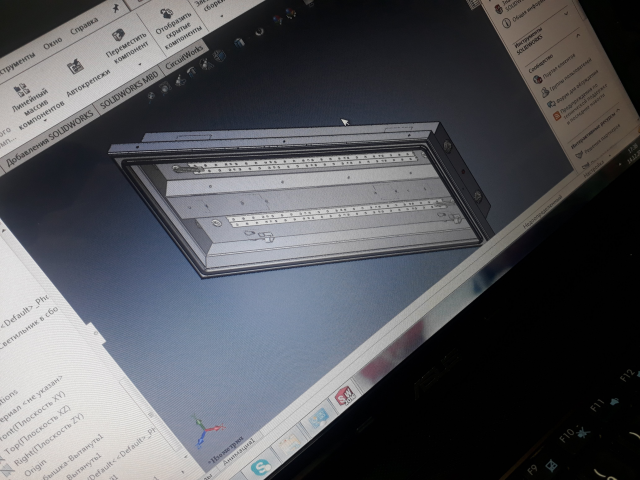640x480 pixels.
Task: Select Origin in the feature tree
Action: tap(36, 469)
